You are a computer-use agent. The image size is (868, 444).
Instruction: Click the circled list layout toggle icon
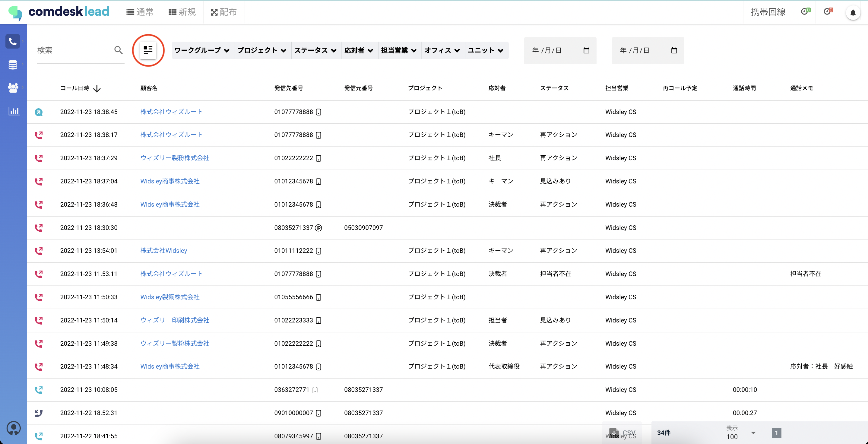pos(148,50)
